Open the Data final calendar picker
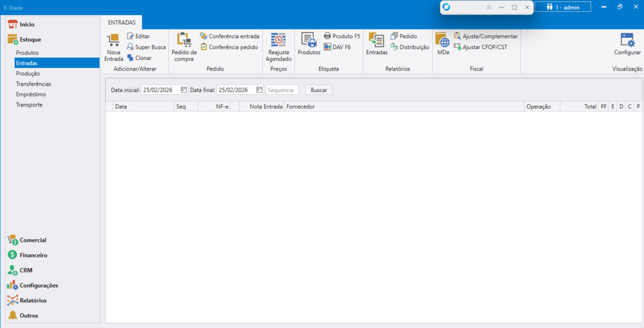Image resolution: width=644 pixels, height=328 pixels. click(259, 90)
